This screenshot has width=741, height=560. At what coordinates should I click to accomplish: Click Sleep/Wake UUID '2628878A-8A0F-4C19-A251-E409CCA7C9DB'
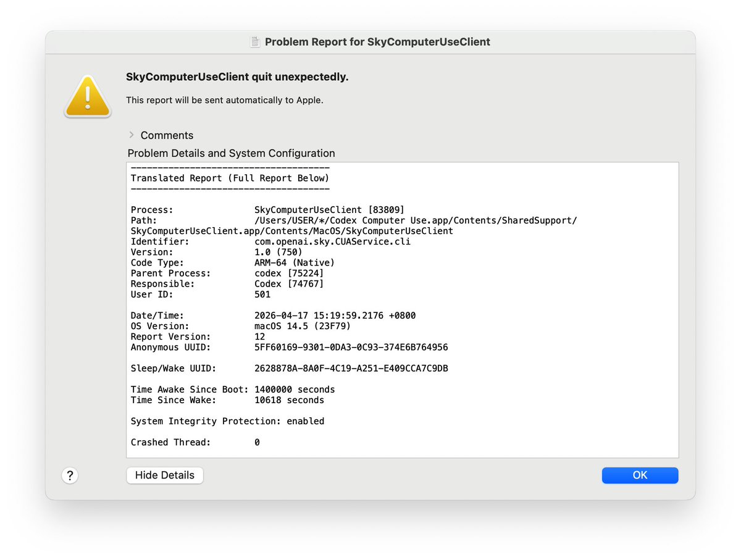coord(351,369)
